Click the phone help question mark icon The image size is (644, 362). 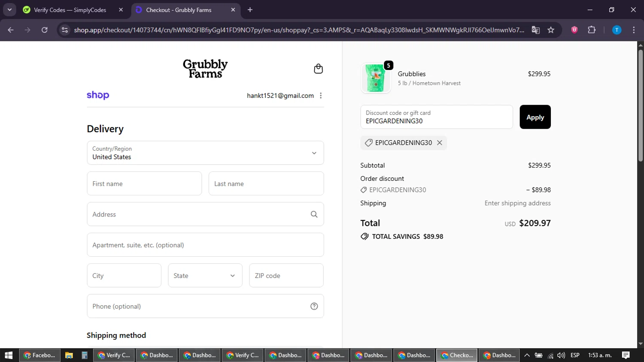314,306
